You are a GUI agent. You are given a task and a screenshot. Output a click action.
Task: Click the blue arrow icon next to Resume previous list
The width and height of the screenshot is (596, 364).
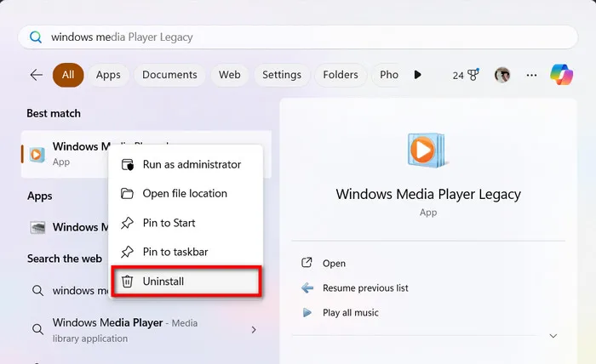click(307, 288)
